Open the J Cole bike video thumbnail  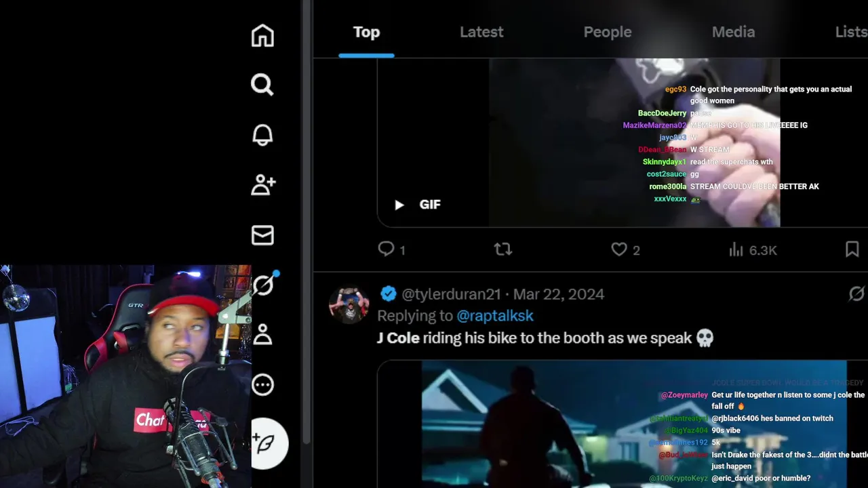coord(622,424)
